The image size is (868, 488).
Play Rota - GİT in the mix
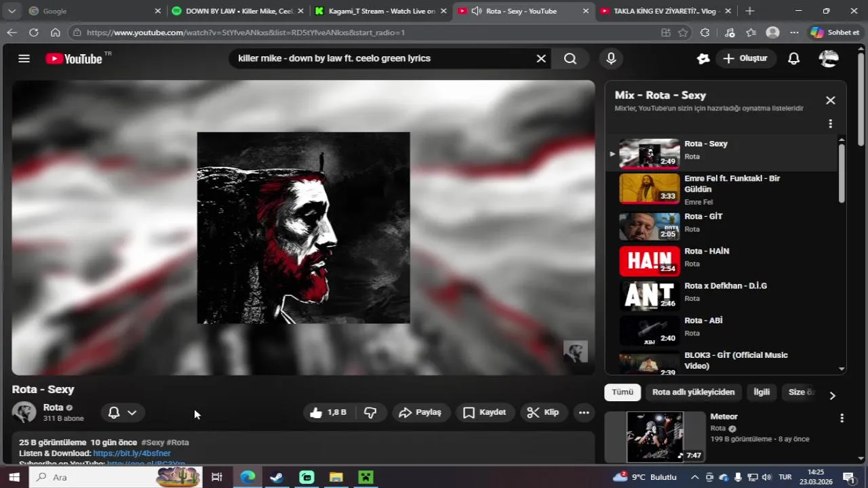722,226
